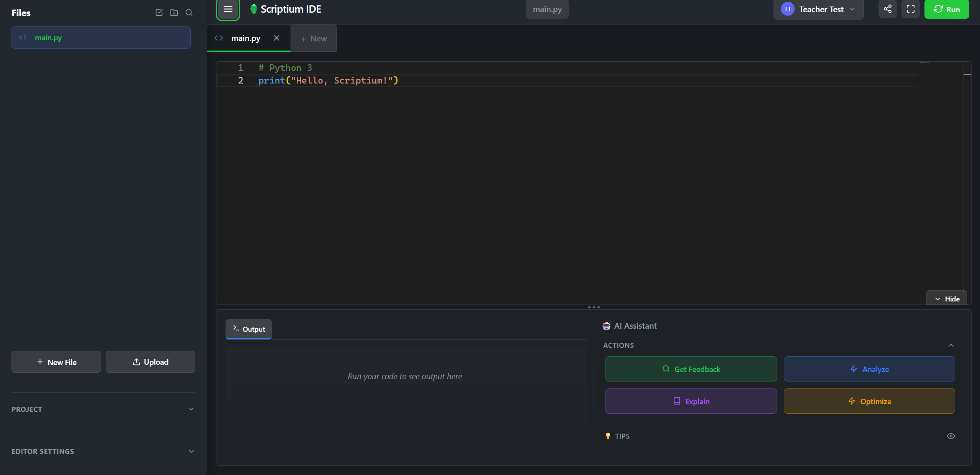Toggle fullscreen mode icon
The height and width of the screenshot is (475, 980).
(910, 9)
